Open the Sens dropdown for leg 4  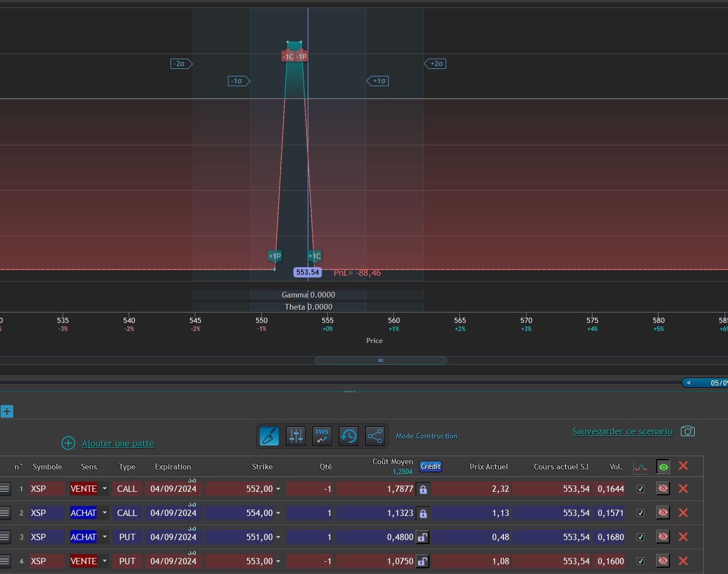click(104, 561)
